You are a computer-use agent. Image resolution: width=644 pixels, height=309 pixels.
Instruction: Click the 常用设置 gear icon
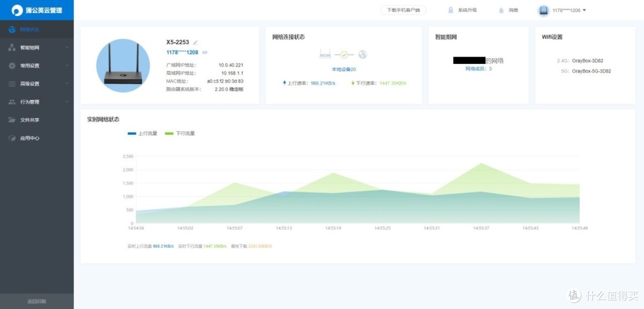[12, 66]
